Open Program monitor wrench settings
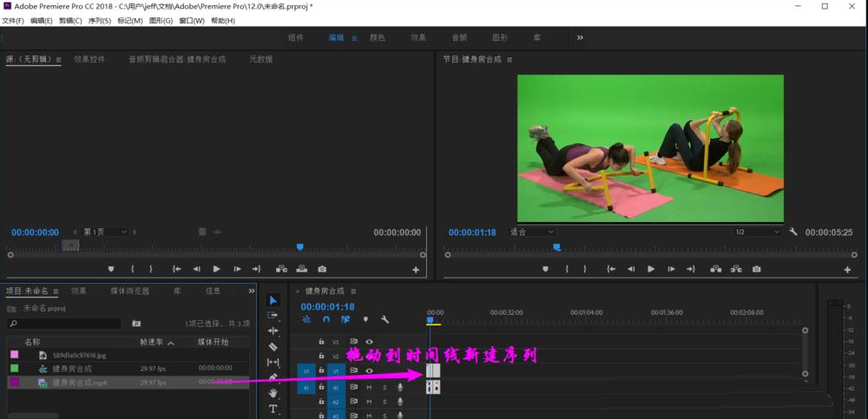The width and height of the screenshot is (868, 419). [x=793, y=232]
